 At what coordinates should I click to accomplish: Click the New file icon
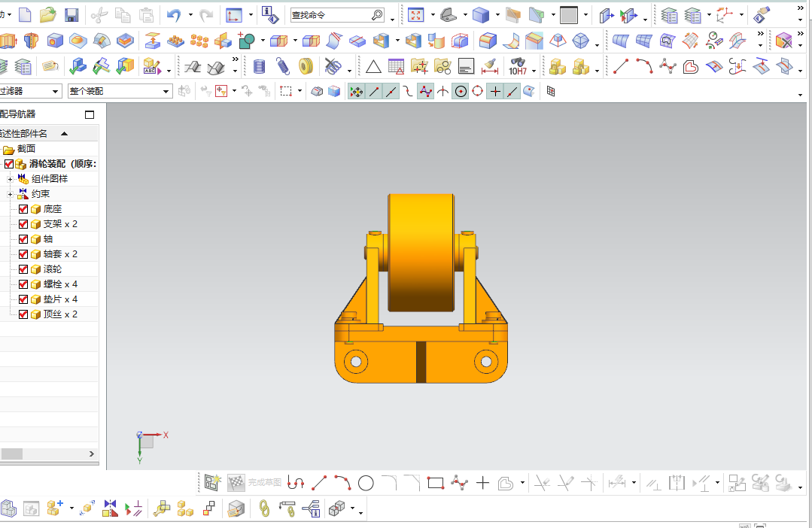pyautogui.click(x=25, y=15)
